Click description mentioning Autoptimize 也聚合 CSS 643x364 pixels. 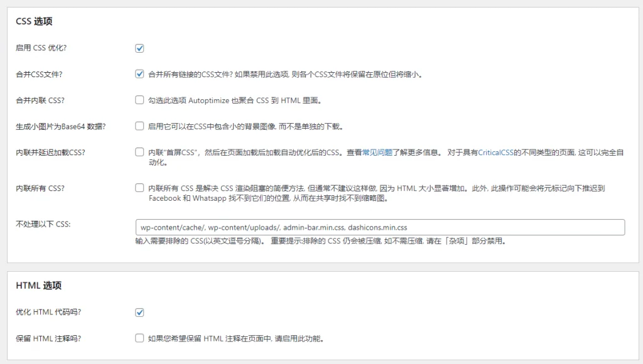(235, 100)
